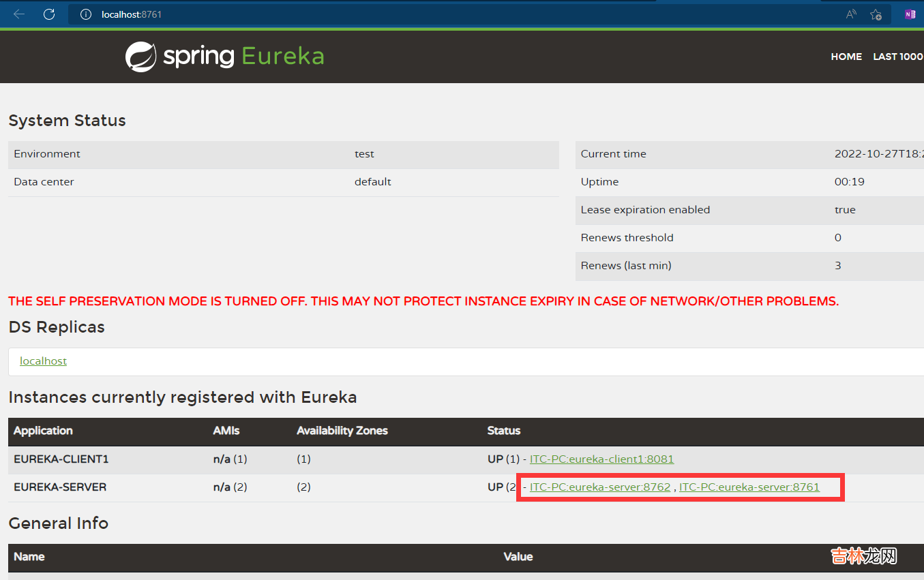
Task: Select the data center value 'default'
Action: pyautogui.click(x=373, y=182)
